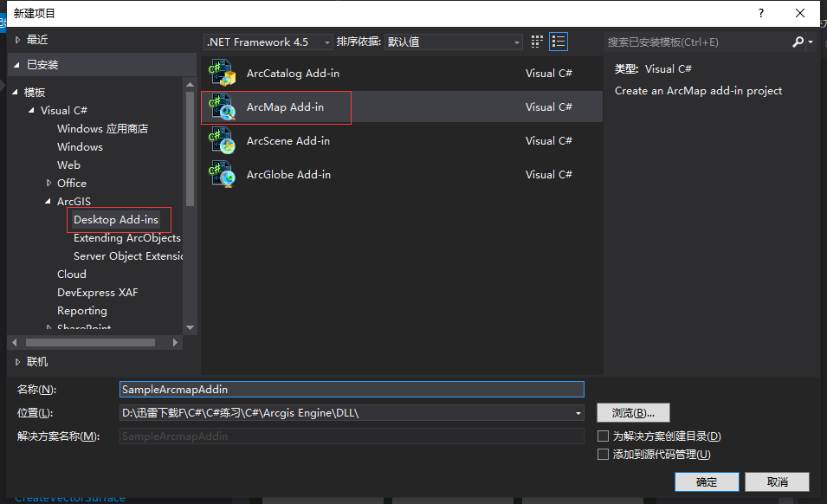This screenshot has height=504, width=827.
Task: Expand the Office tree node
Action: (48, 183)
